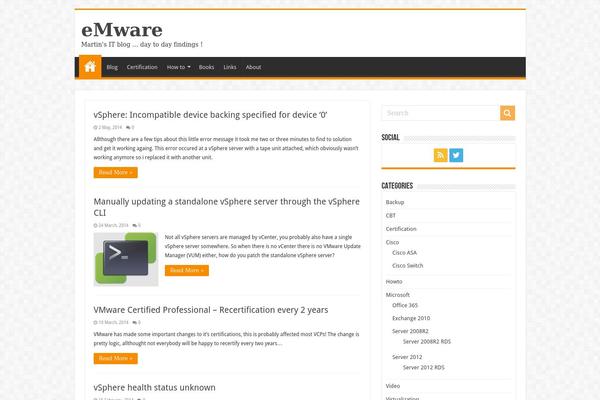
Task: Open the CBT category
Action: click(391, 216)
